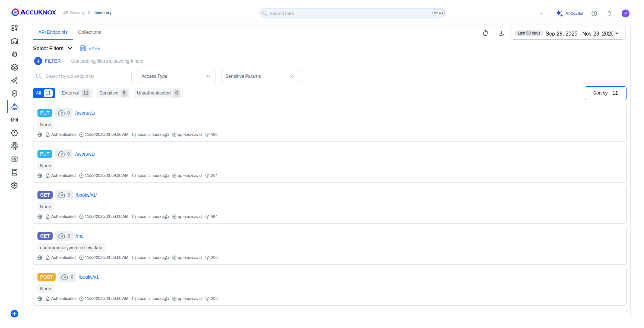This screenshot has height=328, width=644.
Task: Click the download export icon
Action: 501,33
